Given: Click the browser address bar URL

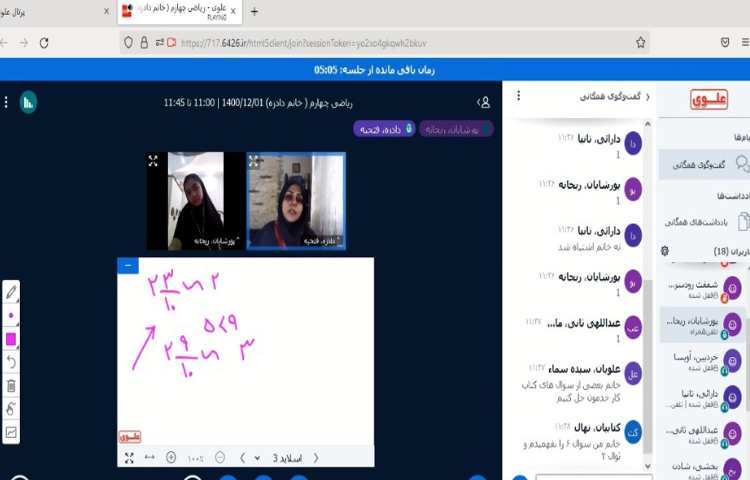Looking at the screenshot, I should tap(304, 43).
